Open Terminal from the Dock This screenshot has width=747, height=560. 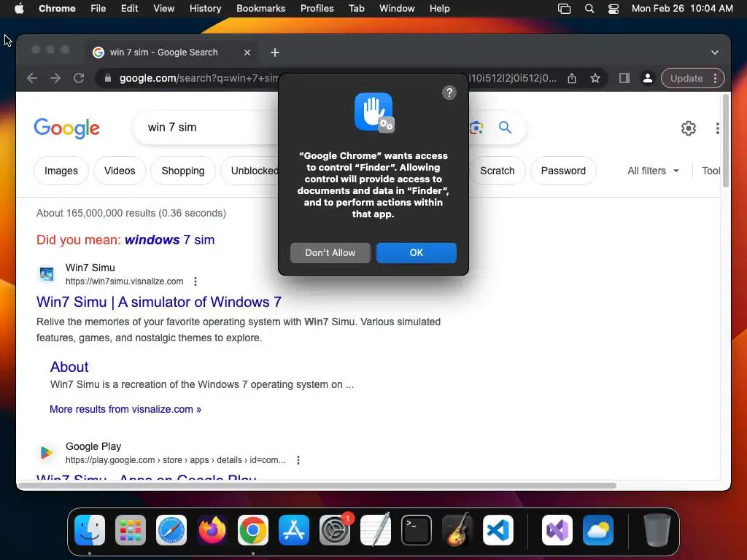(x=417, y=530)
